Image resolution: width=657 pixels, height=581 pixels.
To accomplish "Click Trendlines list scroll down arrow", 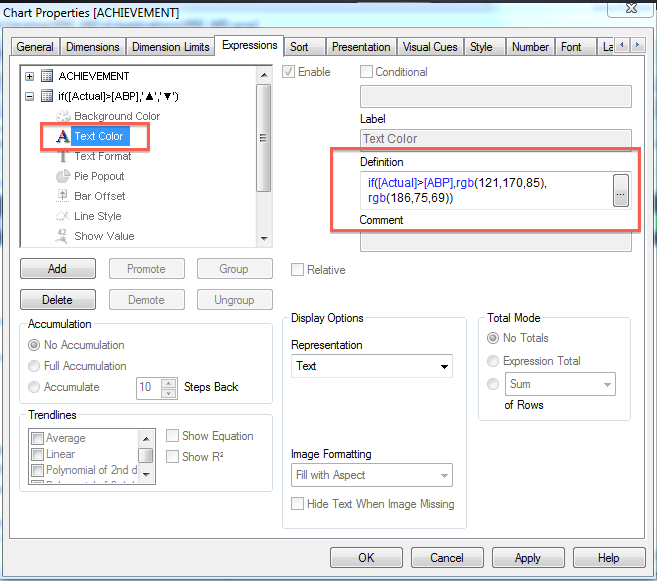I will 146,475.
